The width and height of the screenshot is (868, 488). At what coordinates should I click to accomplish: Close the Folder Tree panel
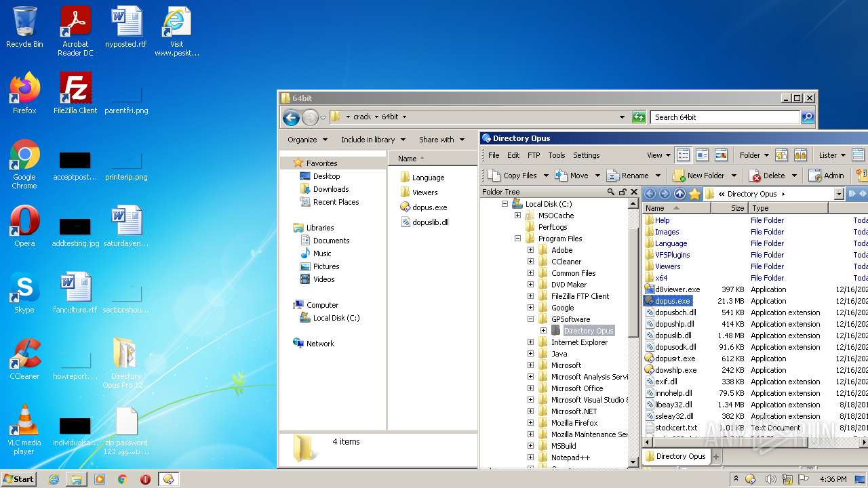coord(634,192)
